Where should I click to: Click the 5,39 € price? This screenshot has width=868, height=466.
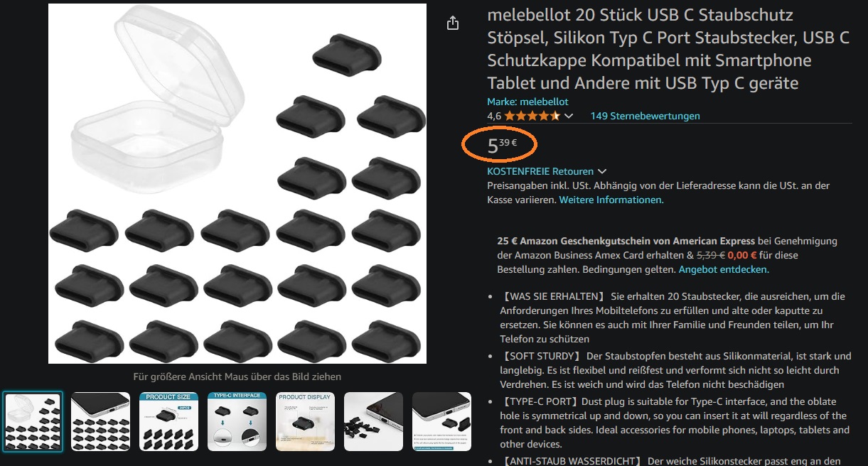click(502, 145)
